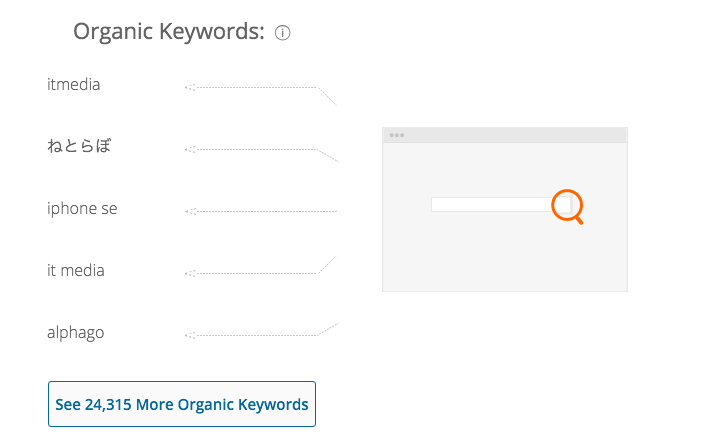Click arrow tip beside iphone se

point(190,211)
